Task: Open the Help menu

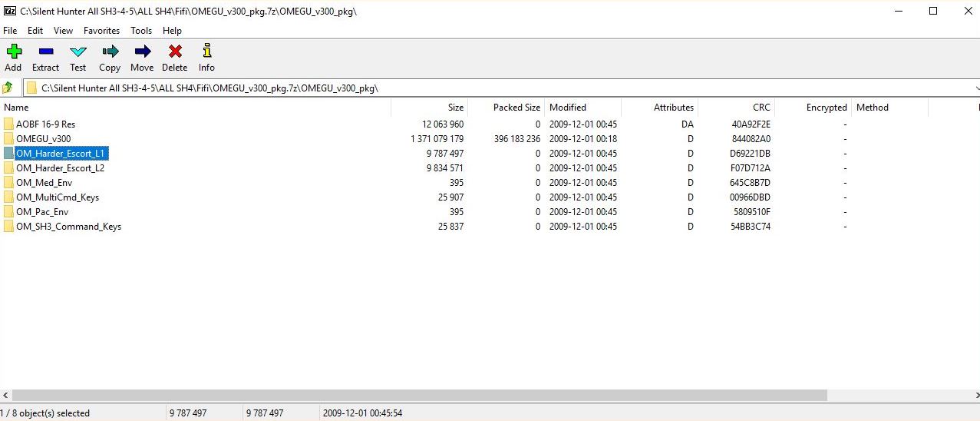Action: [x=173, y=31]
